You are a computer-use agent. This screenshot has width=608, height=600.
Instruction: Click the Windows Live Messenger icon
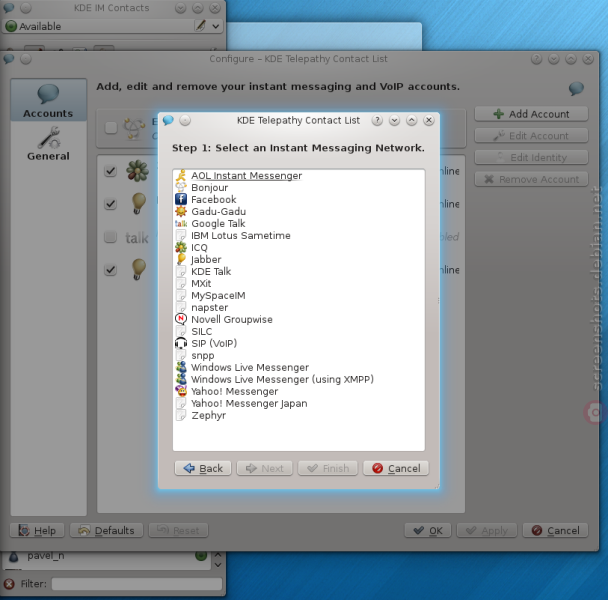coord(181,367)
